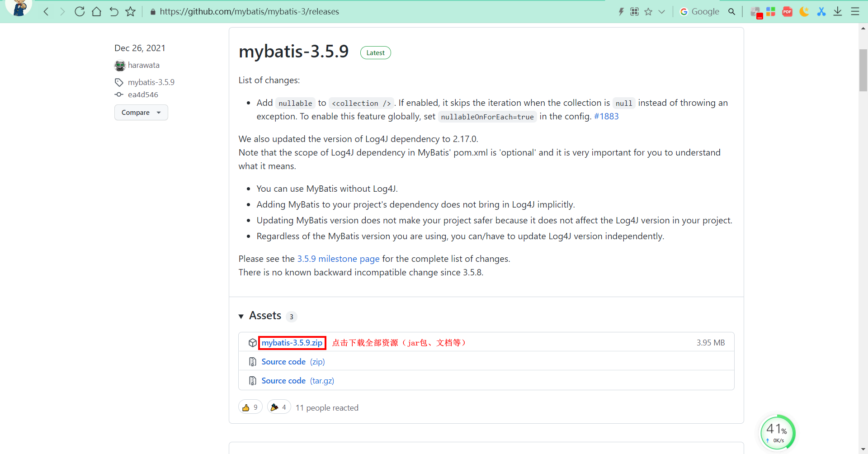Open the Compare dropdown
This screenshot has width=868, height=454.
pyautogui.click(x=141, y=113)
